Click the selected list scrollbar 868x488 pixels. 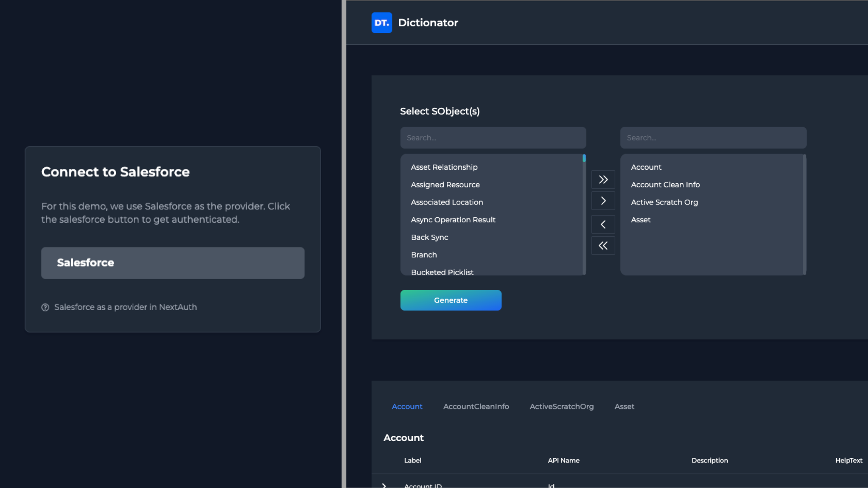pyautogui.click(x=804, y=215)
